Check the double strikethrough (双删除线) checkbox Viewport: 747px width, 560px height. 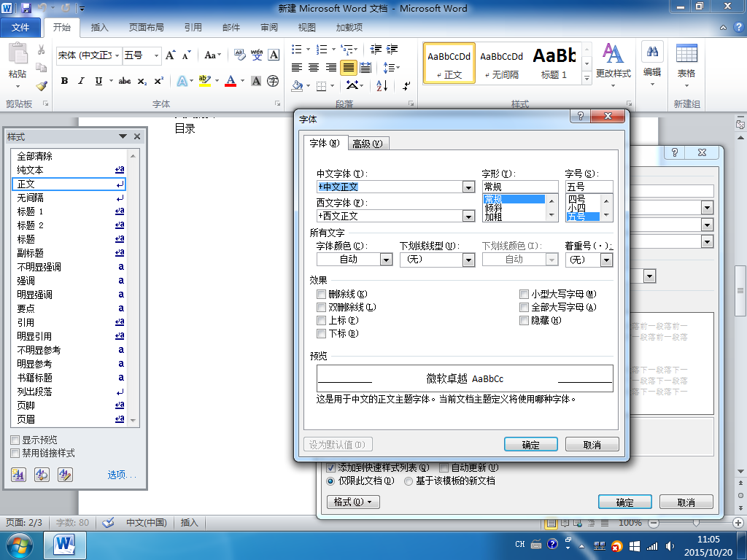[322, 308]
